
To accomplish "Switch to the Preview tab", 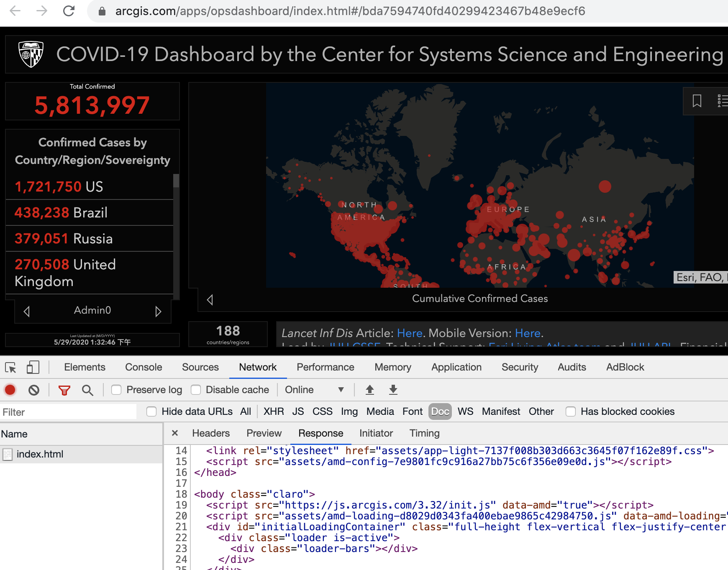I will coord(264,433).
